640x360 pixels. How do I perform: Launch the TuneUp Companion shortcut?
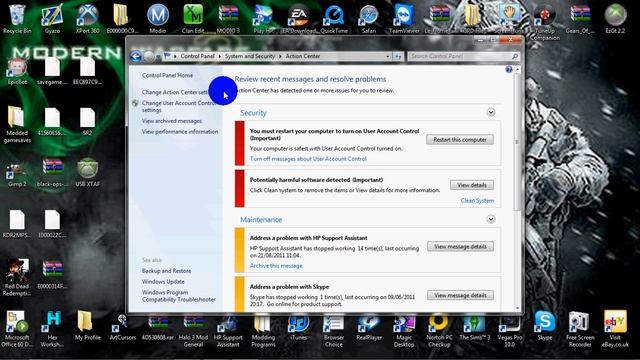(x=545, y=21)
